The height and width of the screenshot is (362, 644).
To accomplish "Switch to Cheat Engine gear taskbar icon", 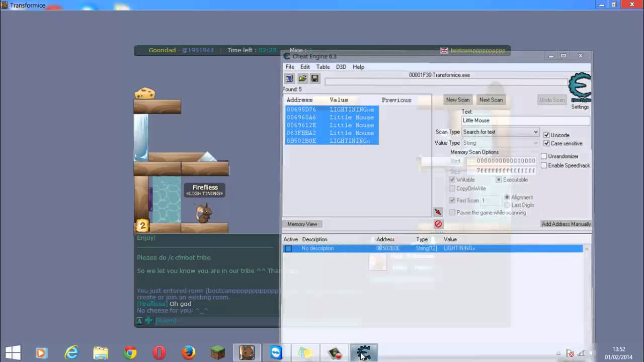I will click(x=364, y=353).
